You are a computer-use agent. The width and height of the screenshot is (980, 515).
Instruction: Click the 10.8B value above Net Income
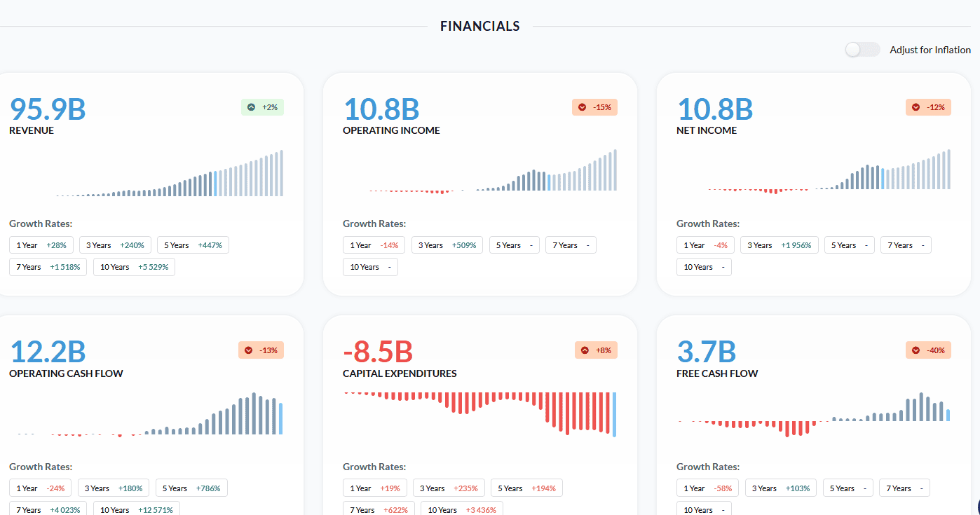715,109
